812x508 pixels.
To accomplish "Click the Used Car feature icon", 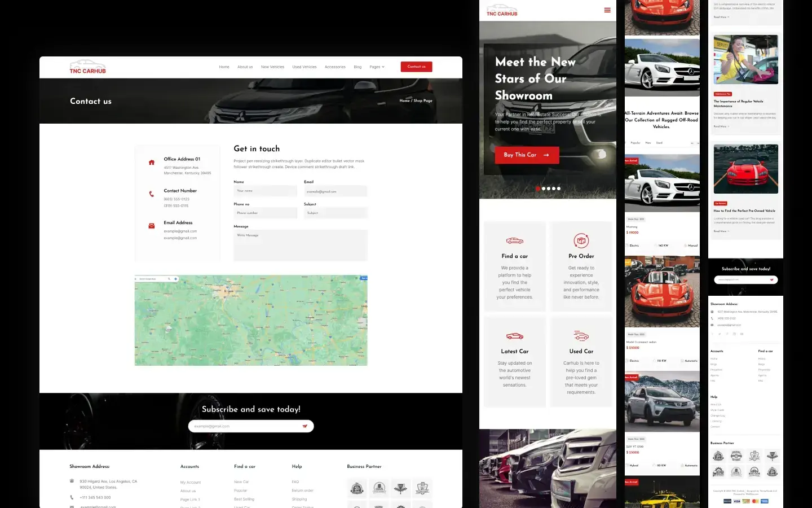I will pos(581,335).
